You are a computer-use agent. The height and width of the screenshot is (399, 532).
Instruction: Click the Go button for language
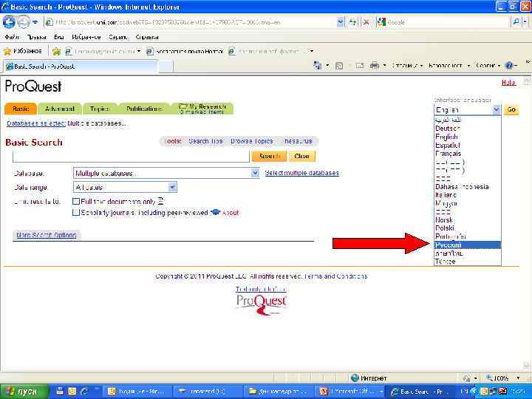511,109
